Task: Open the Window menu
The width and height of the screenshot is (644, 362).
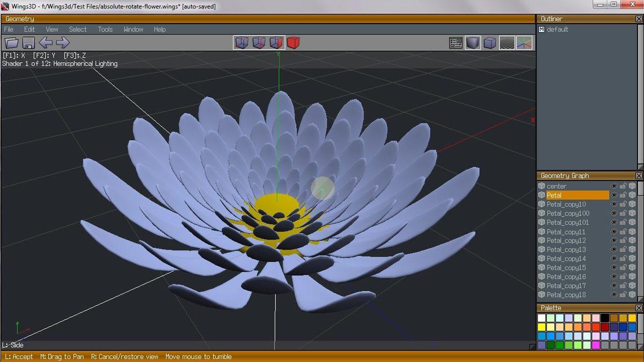Action: (133, 29)
